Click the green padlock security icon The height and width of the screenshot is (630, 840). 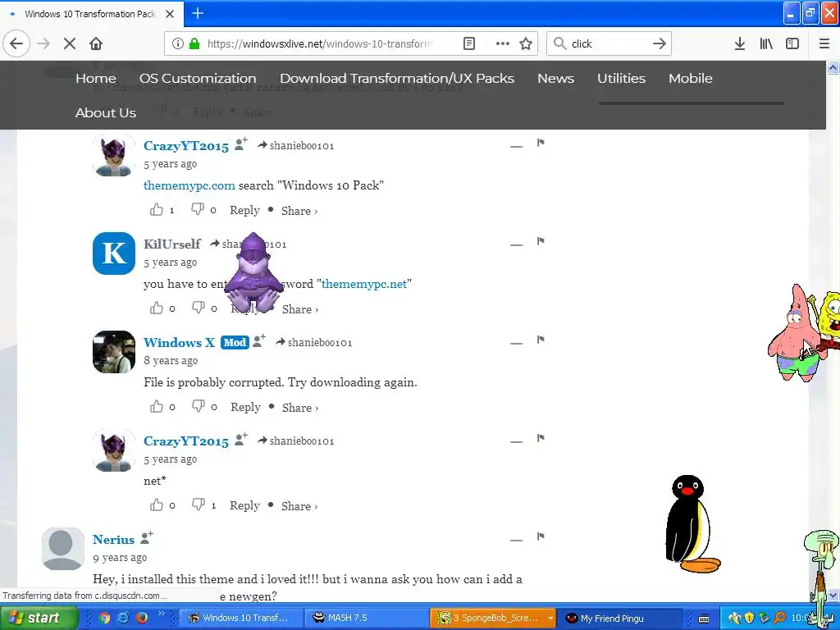[194, 43]
